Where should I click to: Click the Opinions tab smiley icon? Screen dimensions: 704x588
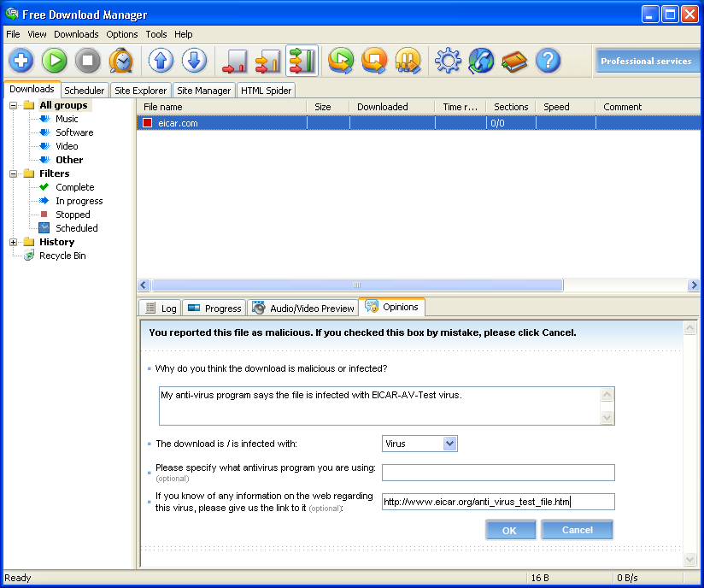372,306
